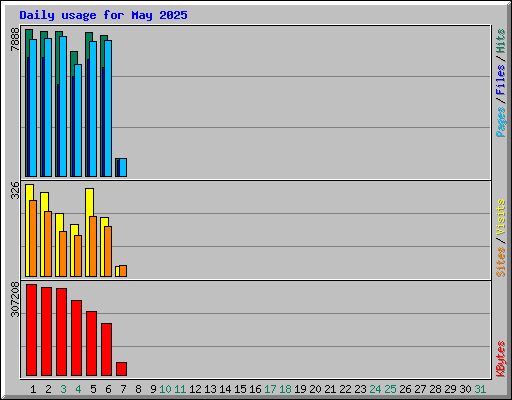Click the 326 y-axis label
This screenshot has width=512, height=400.
pyautogui.click(x=15, y=190)
